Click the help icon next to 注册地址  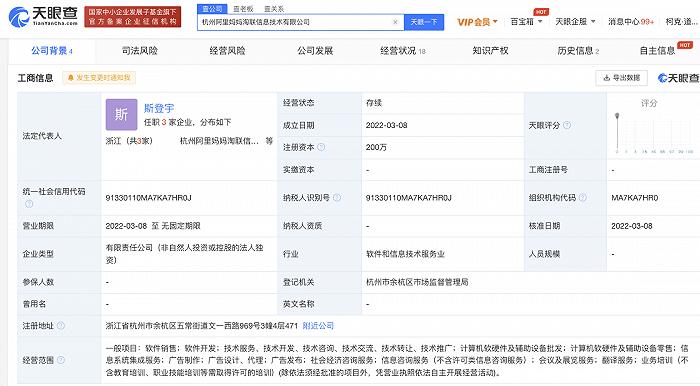pos(61,326)
